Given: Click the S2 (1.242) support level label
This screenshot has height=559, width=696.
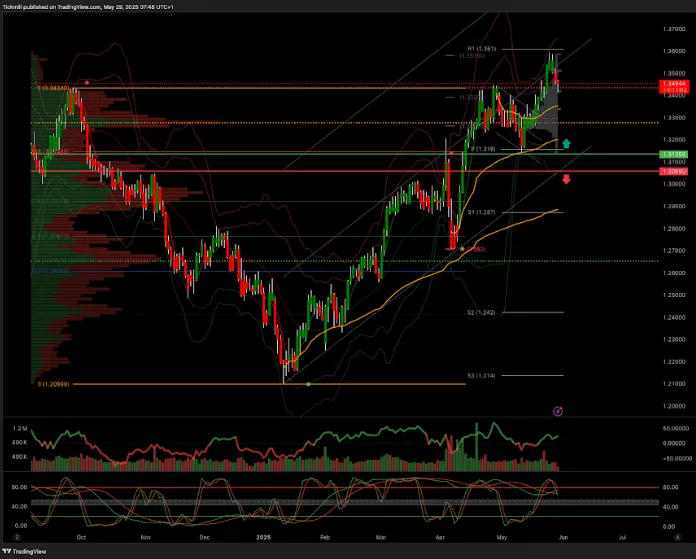Looking at the screenshot, I should pyautogui.click(x=482, y=312).
